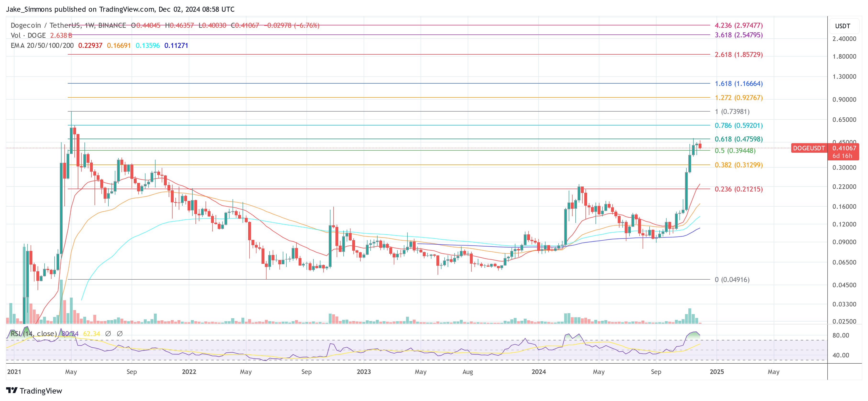Click the RSI (14, close) indicator label

34,333
